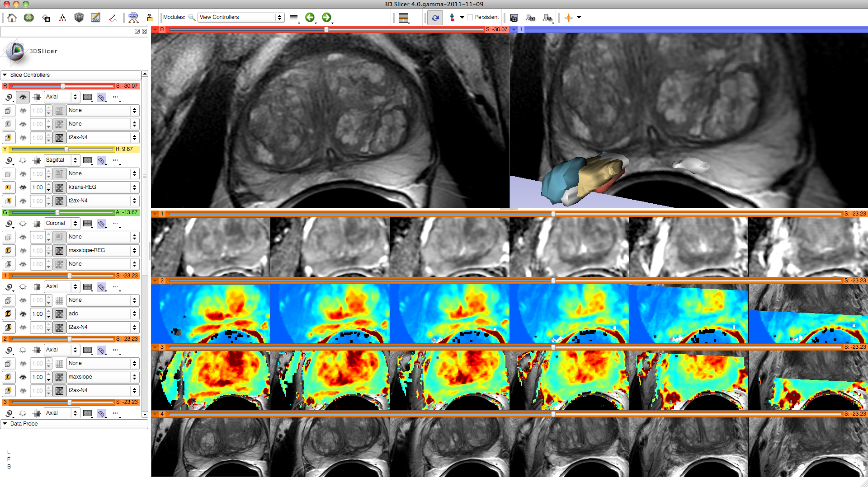Viewport: 868px width, 487px height.
Task: Click the link slices icon in the Red controller
Action: click(x=9, y=97)
